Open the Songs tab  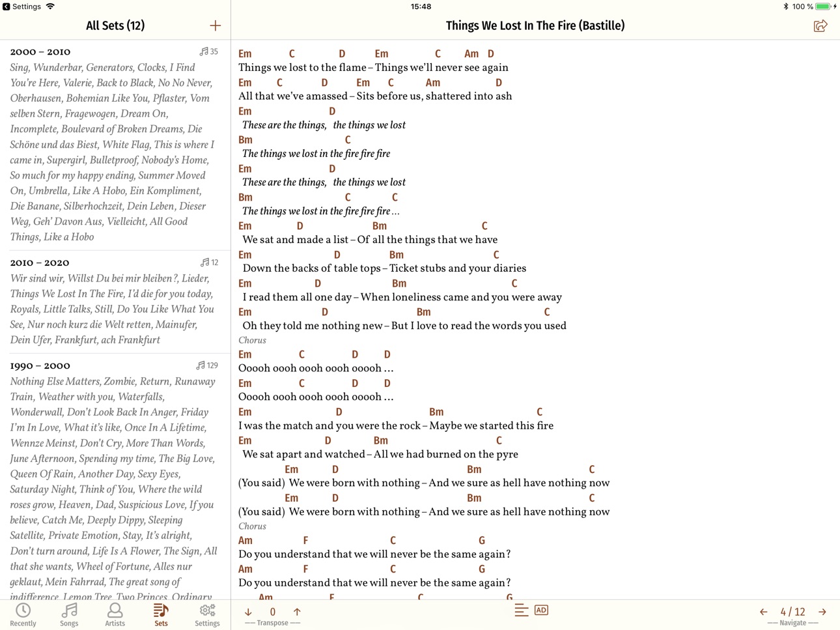point(69,614)
